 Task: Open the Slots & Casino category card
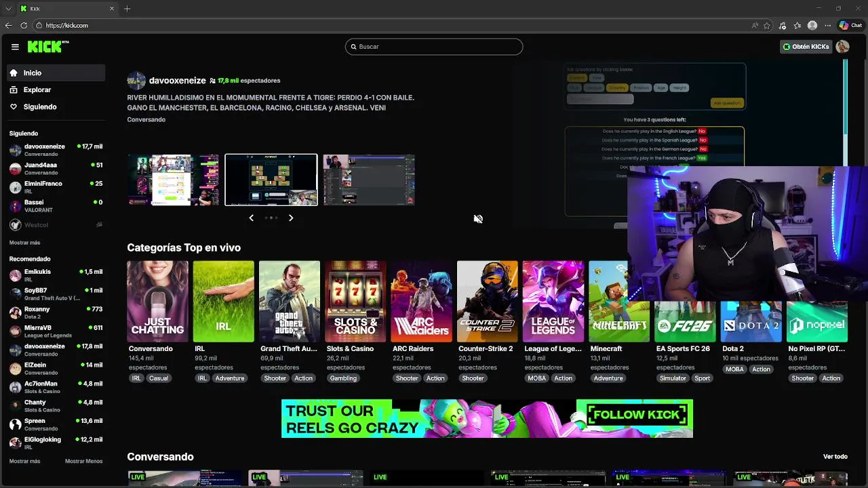[355, 302]
